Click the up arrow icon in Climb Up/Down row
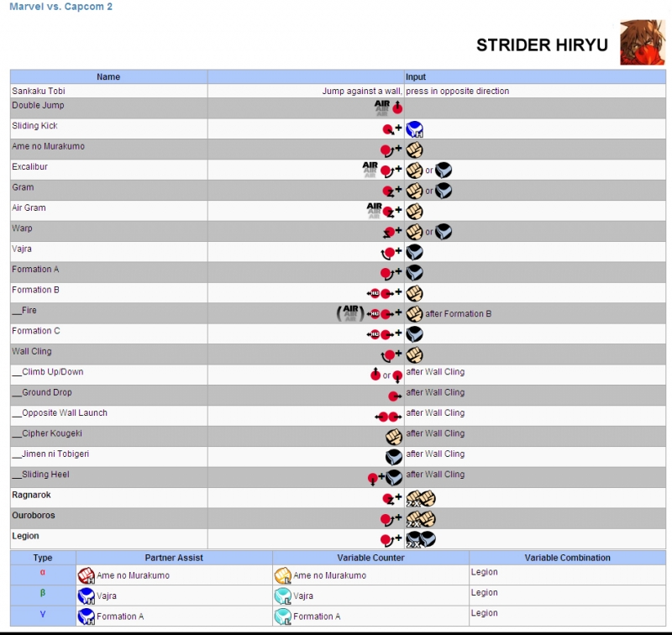The image size is (672, 635). pos(375,374)
